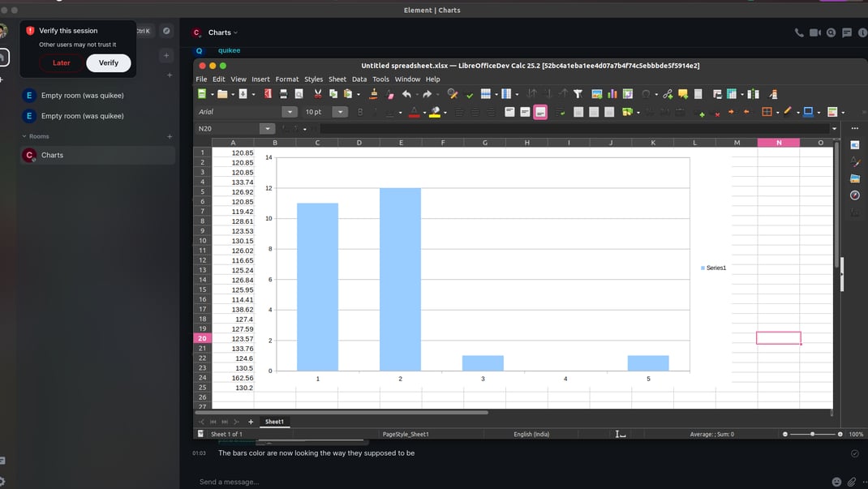Screen dimensions: 868x489
Task: Click the zoom slider in the status bar
Action: tap(812, 434)
